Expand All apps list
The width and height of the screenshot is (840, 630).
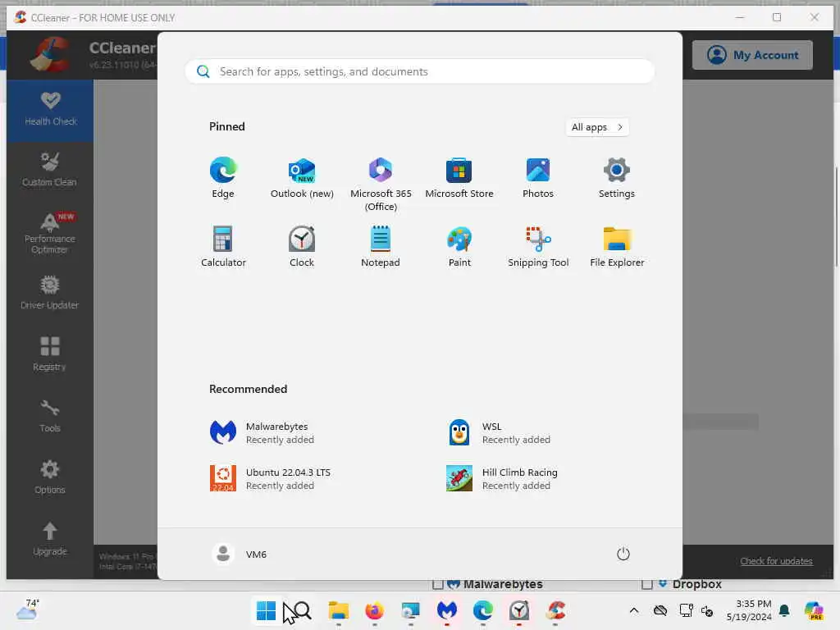[x=597, y=127]
